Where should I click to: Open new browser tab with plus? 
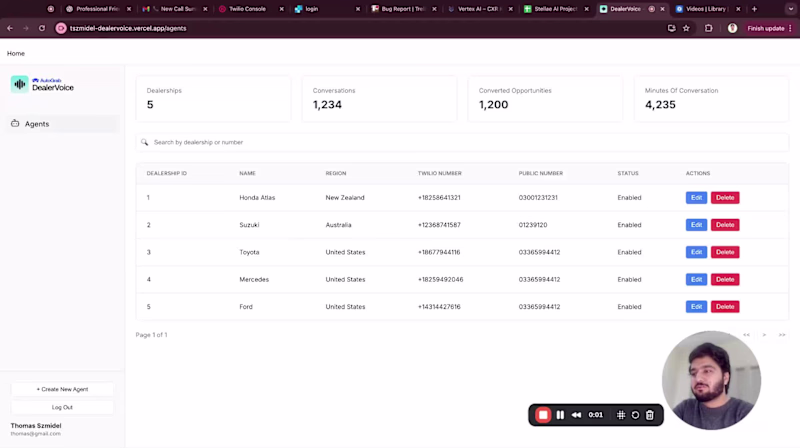pos(754,9)
